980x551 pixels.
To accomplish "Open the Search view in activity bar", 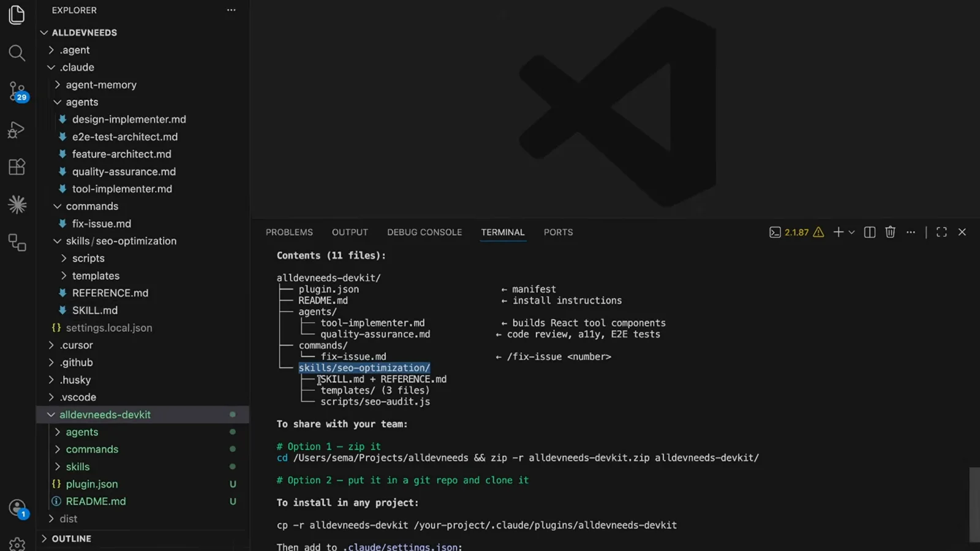I will (17, 53).
